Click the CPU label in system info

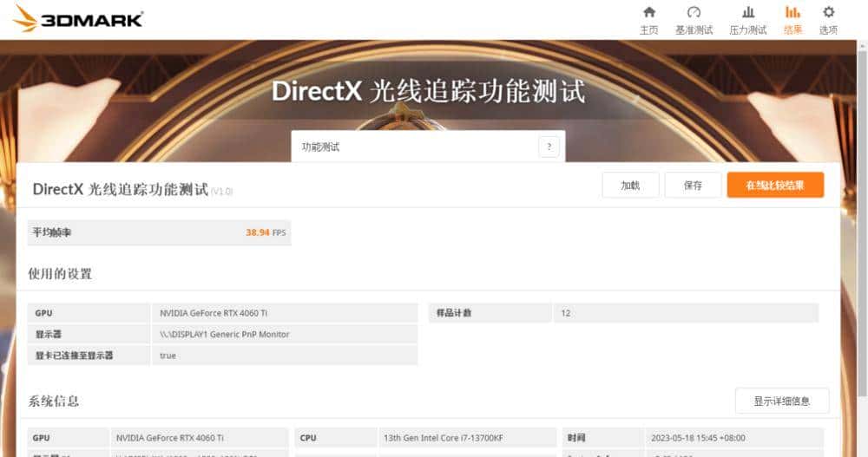tap(308, 438)
